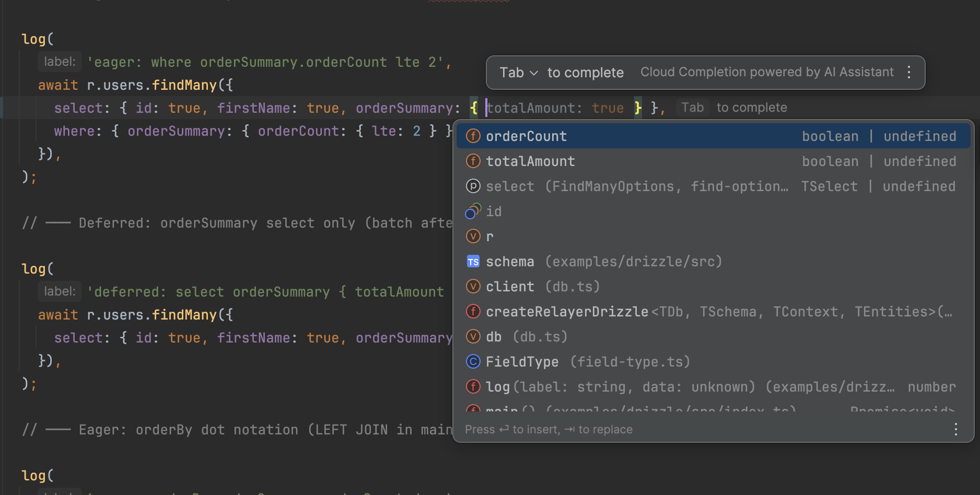Screen dimensions: 980x495
Task: Click the function icon beside orderCount
Action: [x=473, y=136]
